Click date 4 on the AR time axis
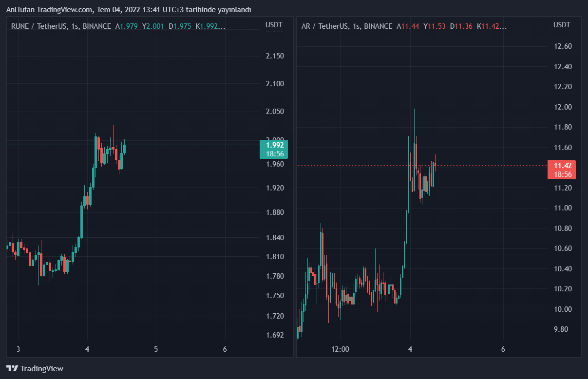 pyautogui.click(x=410, y=349)
